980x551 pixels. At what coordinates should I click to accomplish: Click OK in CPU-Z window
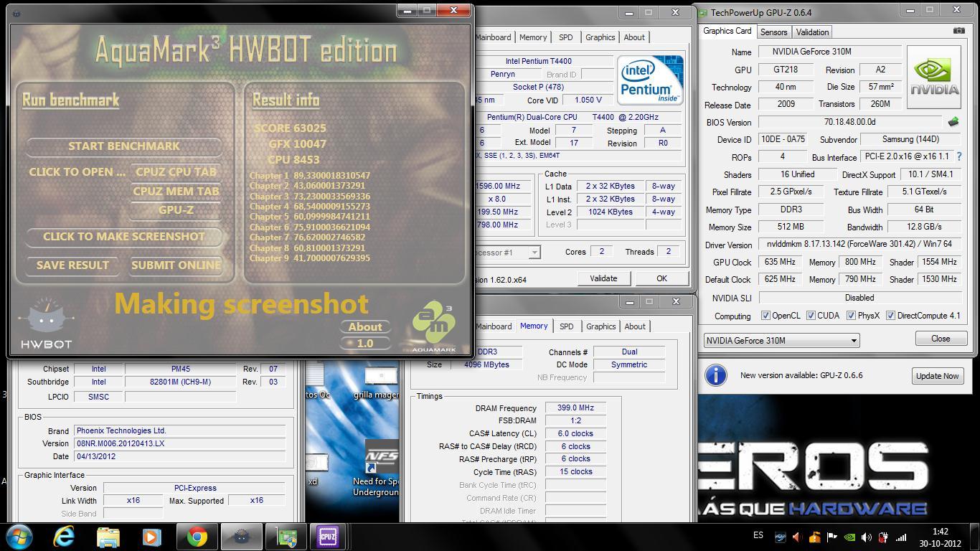click(x=661, y=278)
